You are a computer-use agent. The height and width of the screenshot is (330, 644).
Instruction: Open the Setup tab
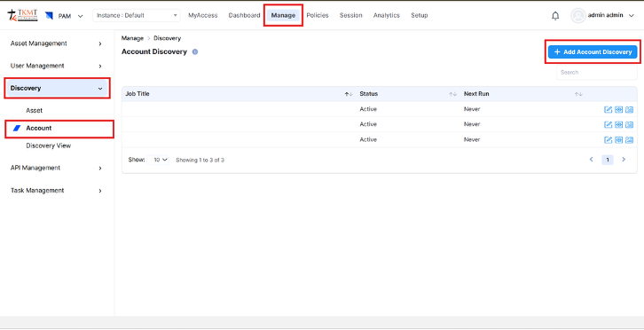(420, 15)
